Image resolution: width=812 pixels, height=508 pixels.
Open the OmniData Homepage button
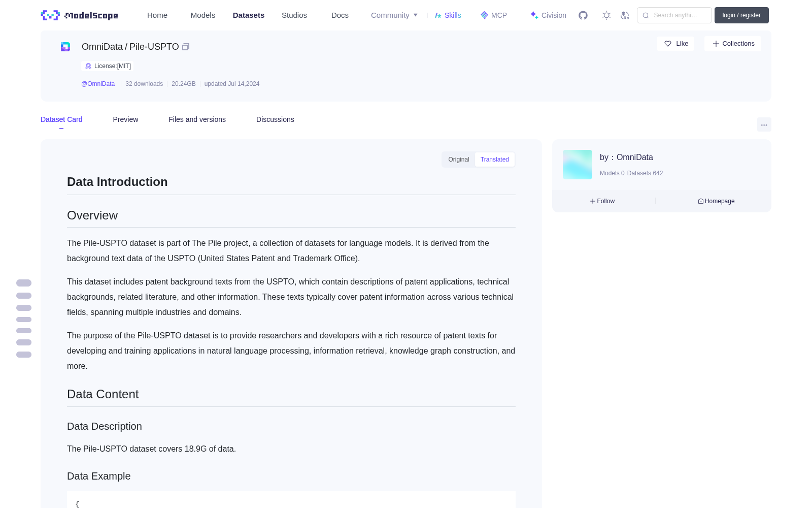[x=716, y=201]
